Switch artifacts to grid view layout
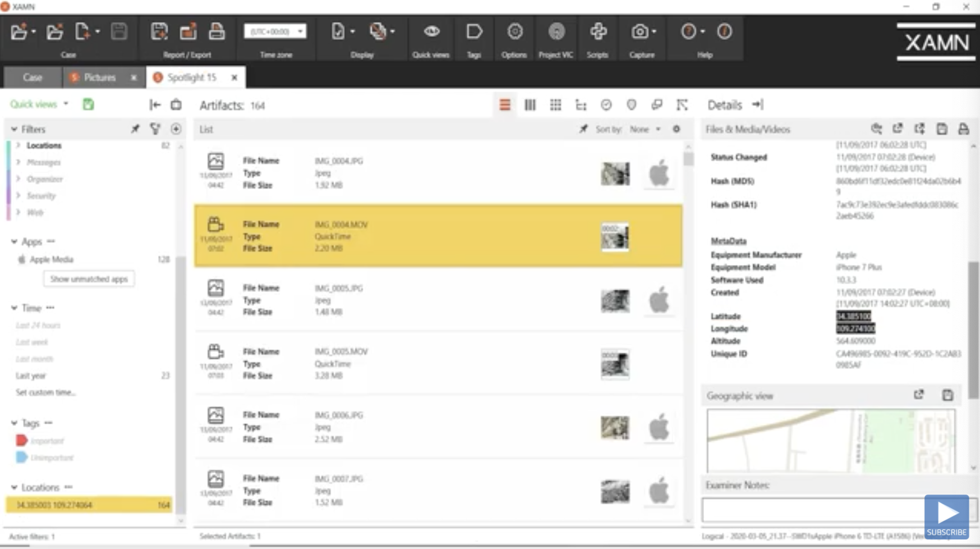Screen dimensions: 980x549 point(555,105)
